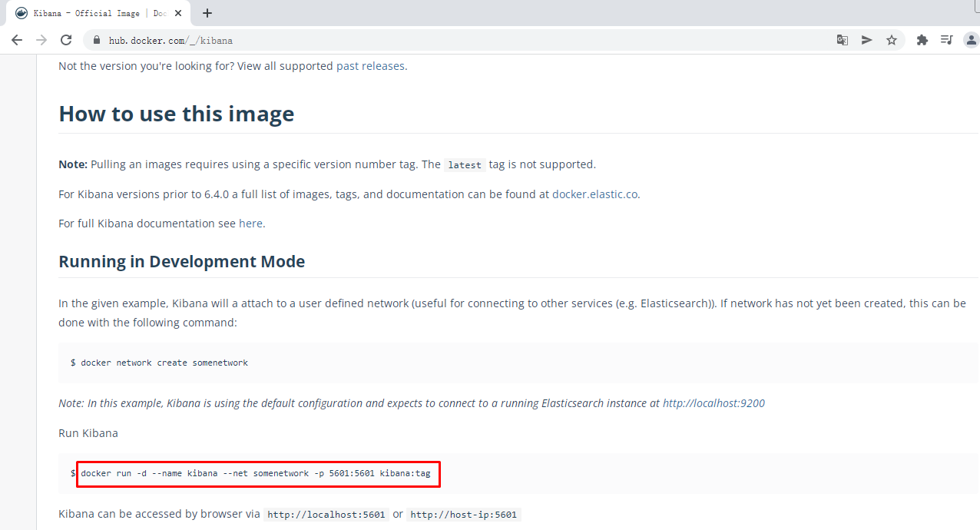This screenshot has width=980, height=530.
Task: Open the user profile avatar
Action: click(x=971, y=40)
